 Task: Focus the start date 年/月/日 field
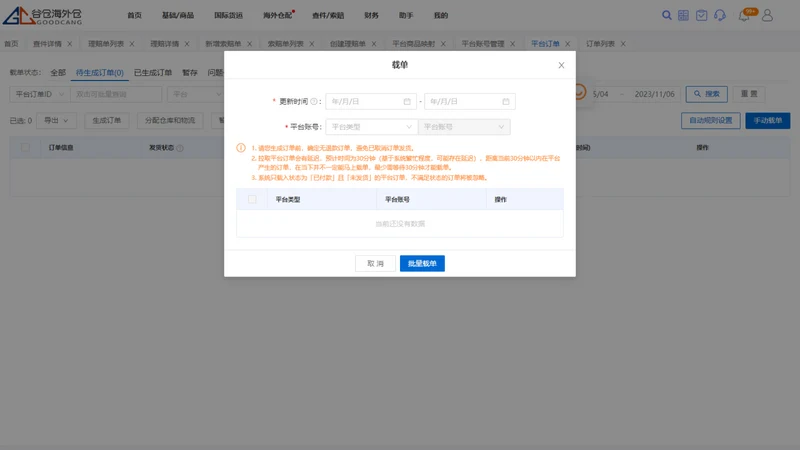(371, 102)
